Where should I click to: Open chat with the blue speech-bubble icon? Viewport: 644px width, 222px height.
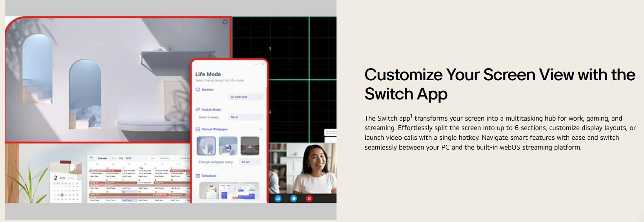coord(293,199)
